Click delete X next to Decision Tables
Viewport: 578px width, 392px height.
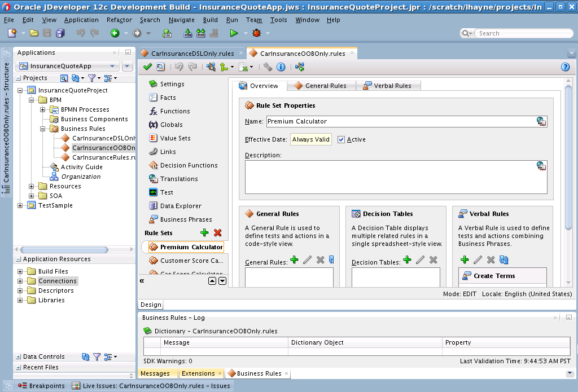pyautogui.click(x=433, y=260)
